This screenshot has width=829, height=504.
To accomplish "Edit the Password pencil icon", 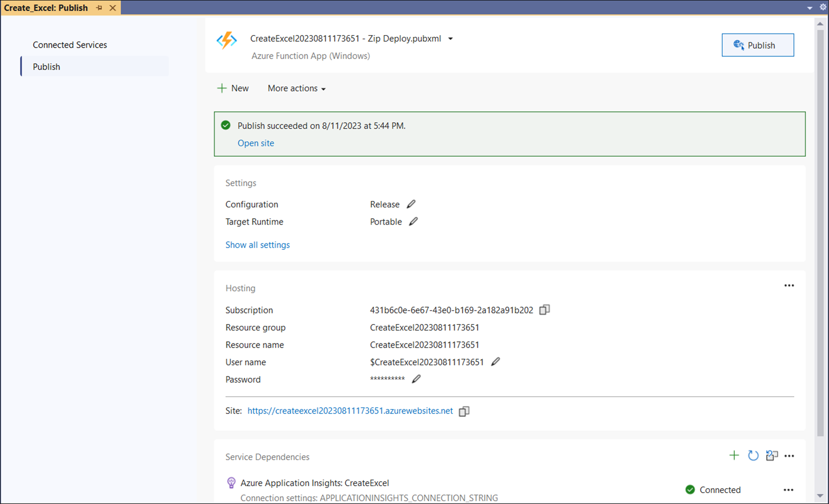I will click(416, 379).
